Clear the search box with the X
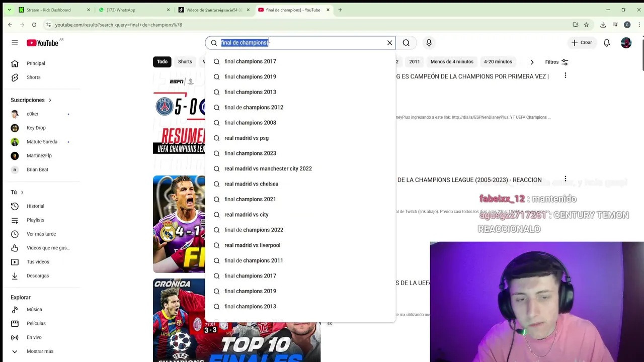The width and height of the screenshot is (644, 362). tap(389, 43)
